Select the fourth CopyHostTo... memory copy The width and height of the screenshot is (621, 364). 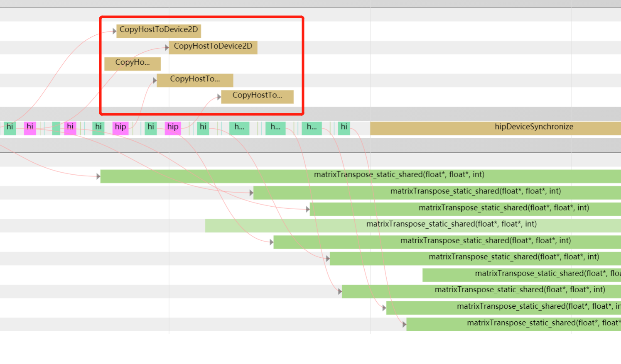tap(194, 80)
